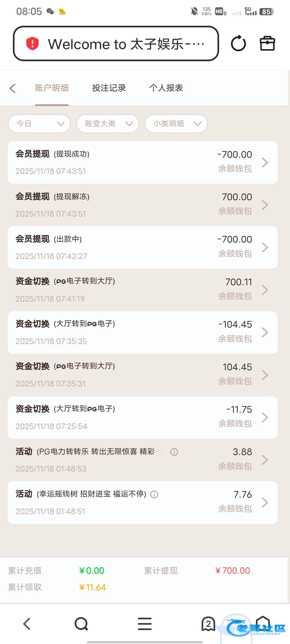The width and height of the screenshot is (290, 644).
Task: Reload the page with refresh icon
Action: [238, 43]
